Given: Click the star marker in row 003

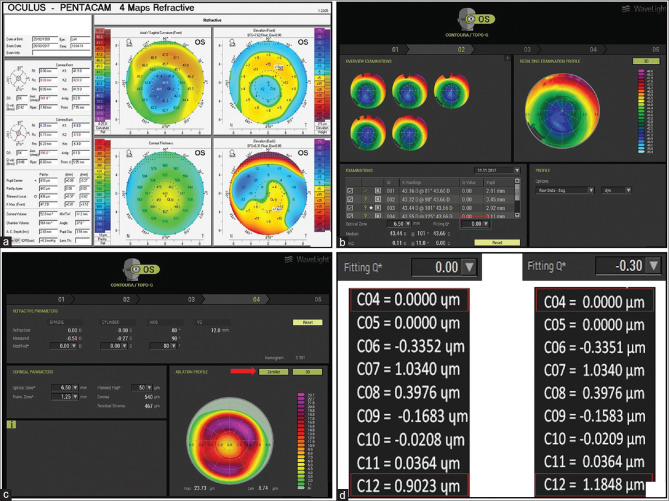Looking at the screenshot, I should point(371,208).
